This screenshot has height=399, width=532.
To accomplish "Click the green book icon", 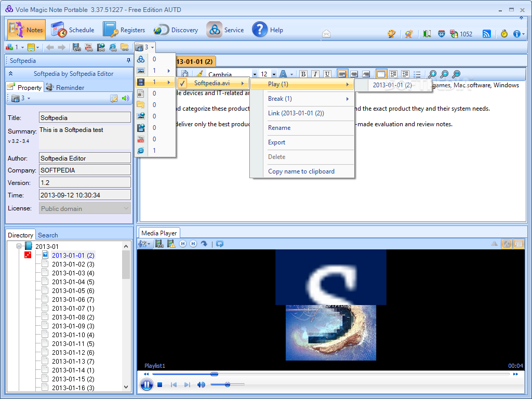I will point(427,34).
